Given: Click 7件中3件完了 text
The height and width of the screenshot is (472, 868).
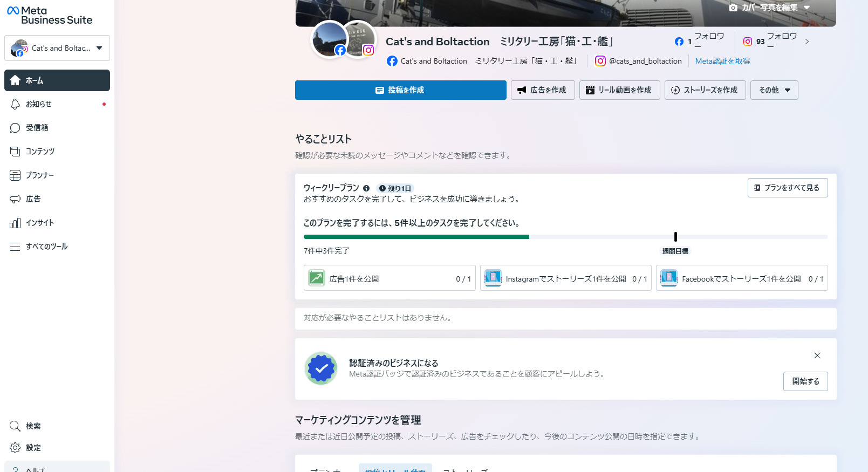Looking at the screenshot, I should (326, 251).
